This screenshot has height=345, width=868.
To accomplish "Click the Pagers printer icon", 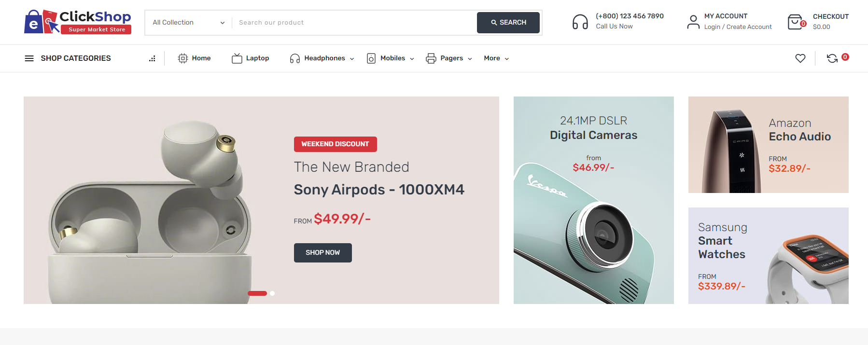I will pos(431,58).
